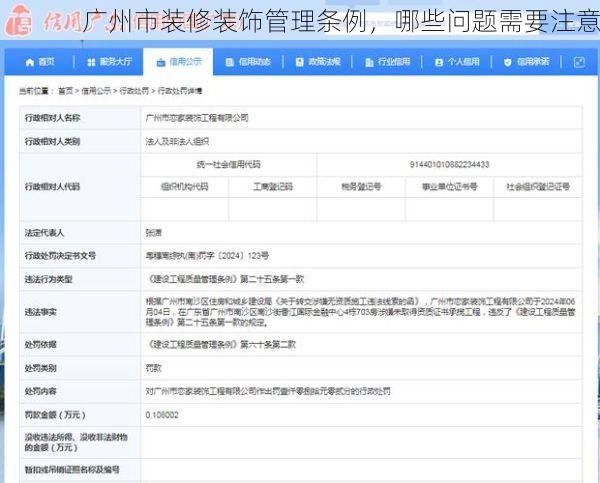
Task: Click fine amount 0.108002
Action: point(162,415)
